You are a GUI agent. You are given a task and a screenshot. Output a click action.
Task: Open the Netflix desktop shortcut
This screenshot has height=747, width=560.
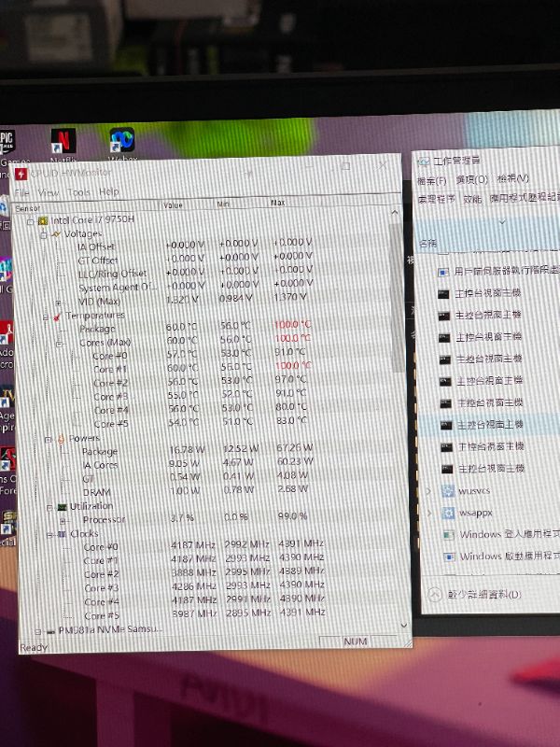(x=63, y=141)
